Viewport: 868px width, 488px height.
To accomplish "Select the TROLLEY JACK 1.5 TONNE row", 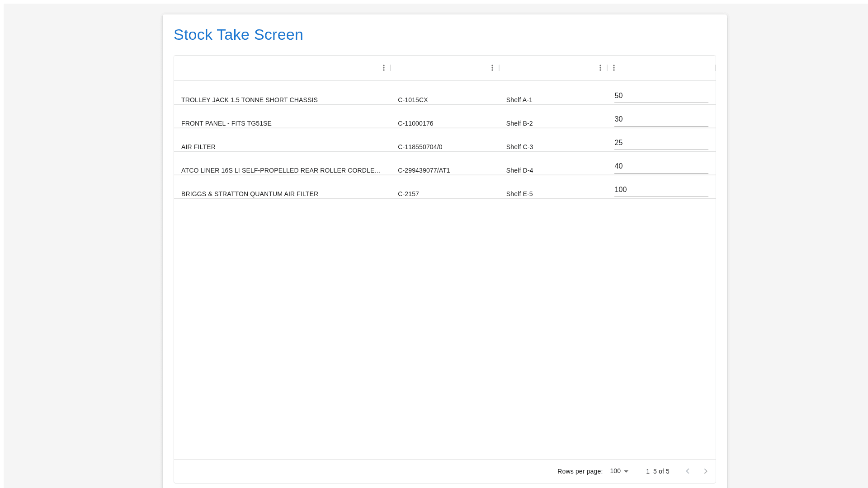I will click(x=250, y=100).
